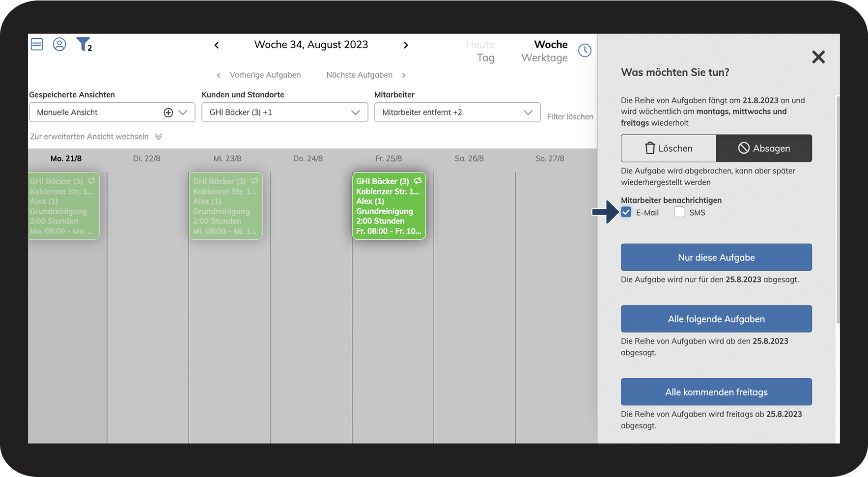Select the Löschen option
868x477 pixels.
pos(669,148)
